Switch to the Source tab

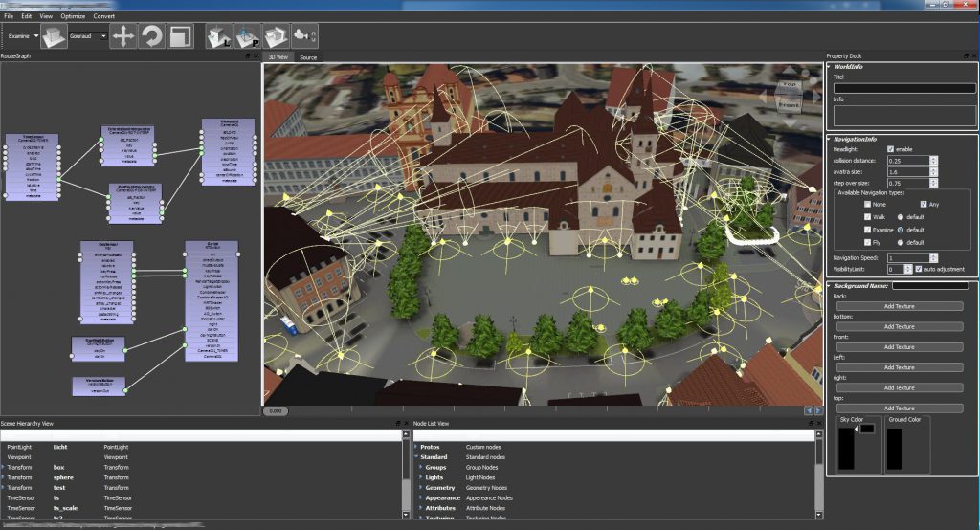pos(308,57)
